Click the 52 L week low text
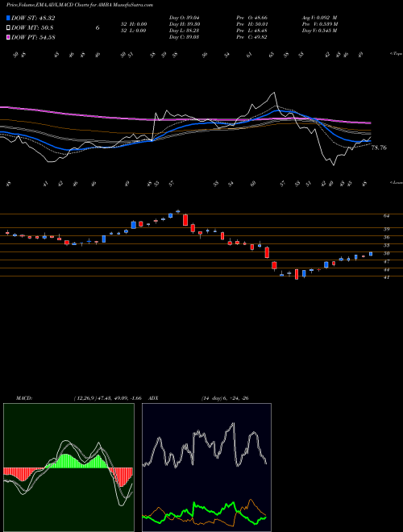 [133, 30]
